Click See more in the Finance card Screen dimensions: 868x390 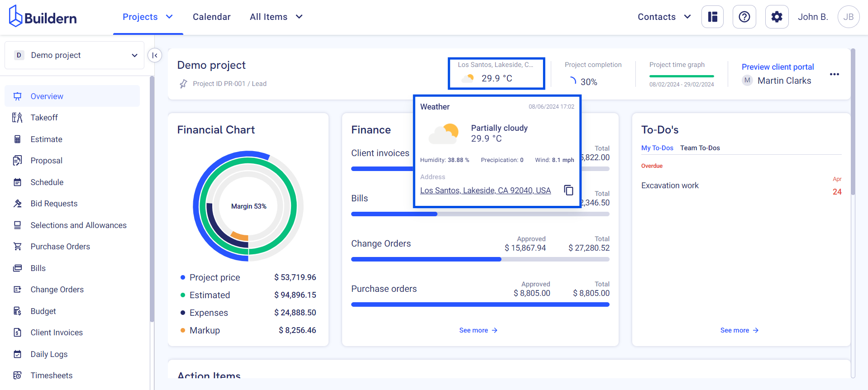[478, 330]
